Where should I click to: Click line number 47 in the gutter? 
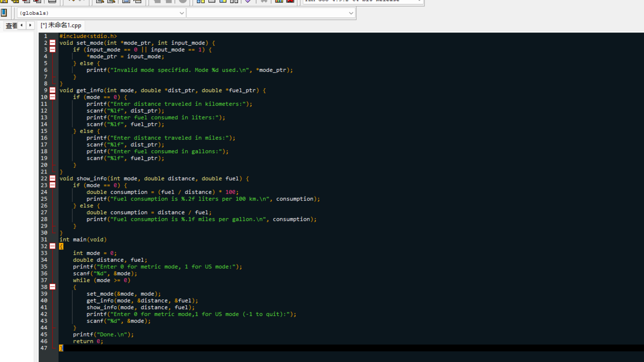(x=44, y=348)
